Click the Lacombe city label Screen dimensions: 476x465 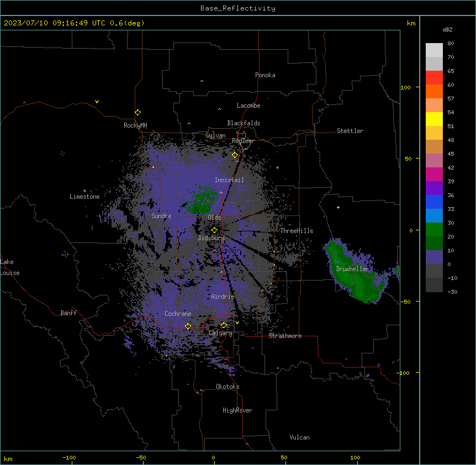pyautogui.click(x=248, y=105)
